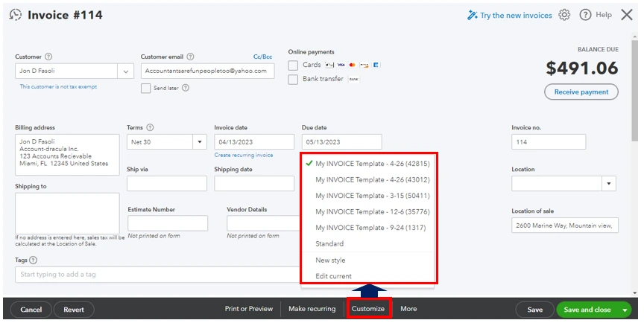This screenshot has height=323, width=644.
Task: Click the Invoice date field 04/13/2023
Action: (x=254, y=142)
